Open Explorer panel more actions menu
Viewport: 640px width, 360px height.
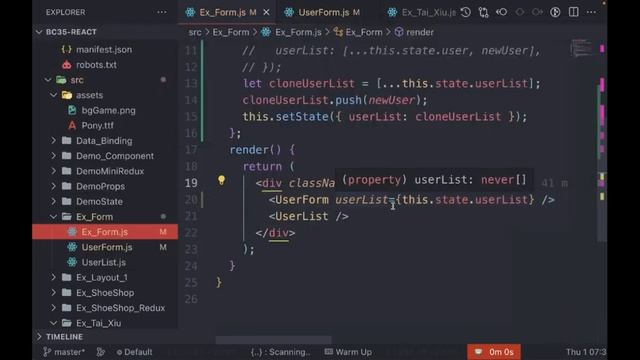coord(162,12)
